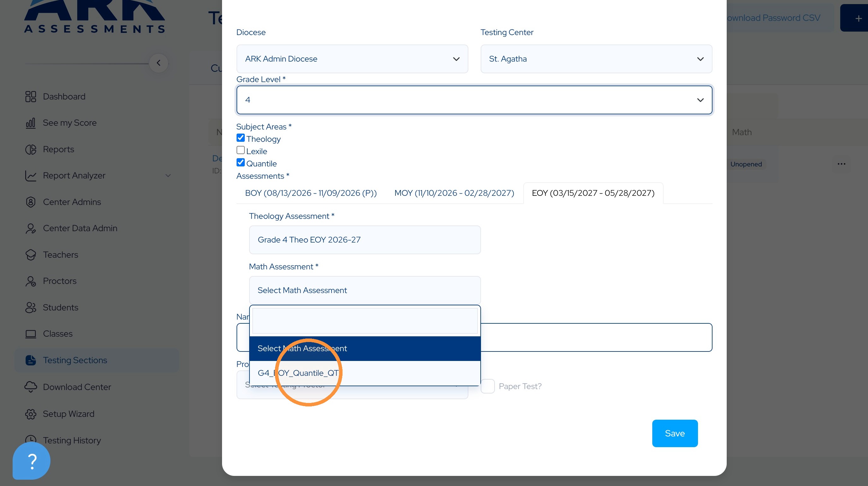Click the blue help question-mark button
Image resolution: width=868 pixels, height=486 pixels.
point(31,461)
